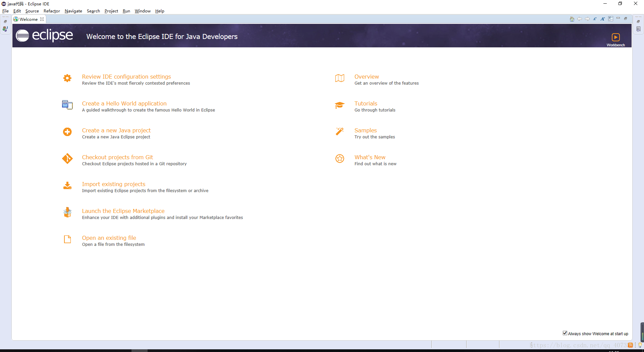Open the Samples link

pos(366,130)
